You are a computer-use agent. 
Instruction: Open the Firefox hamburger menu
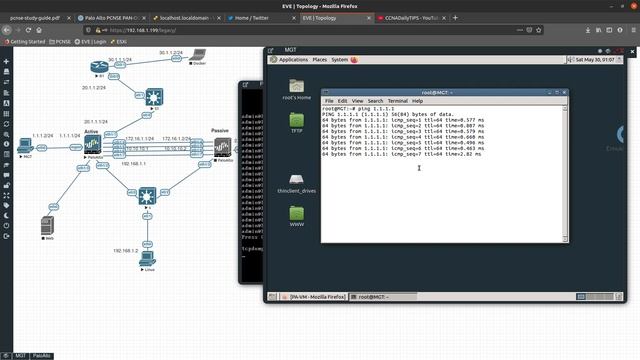(633, 30)
